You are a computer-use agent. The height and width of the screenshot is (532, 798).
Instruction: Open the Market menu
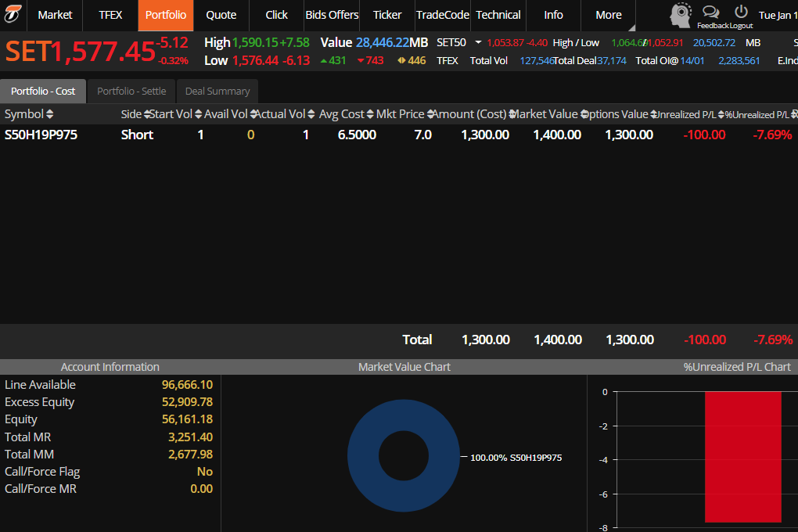point(55,15)
